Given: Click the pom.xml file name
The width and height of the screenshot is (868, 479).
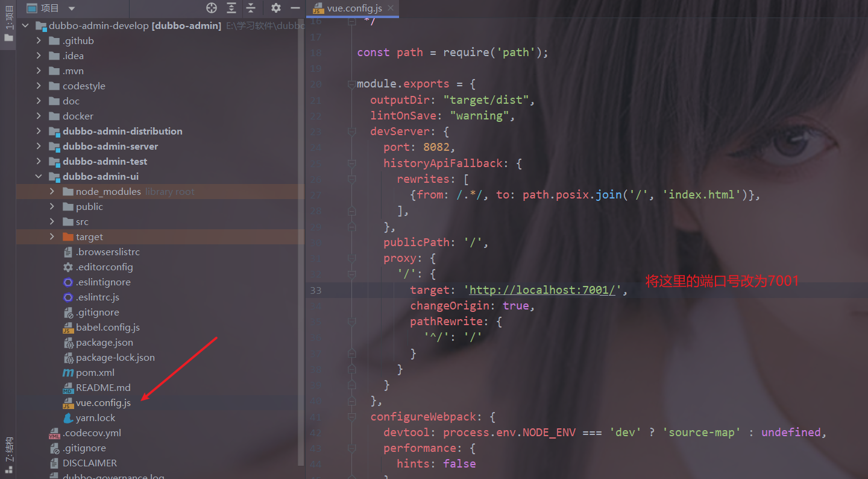Looking at the screenshot, I should (x=95, y=373).
